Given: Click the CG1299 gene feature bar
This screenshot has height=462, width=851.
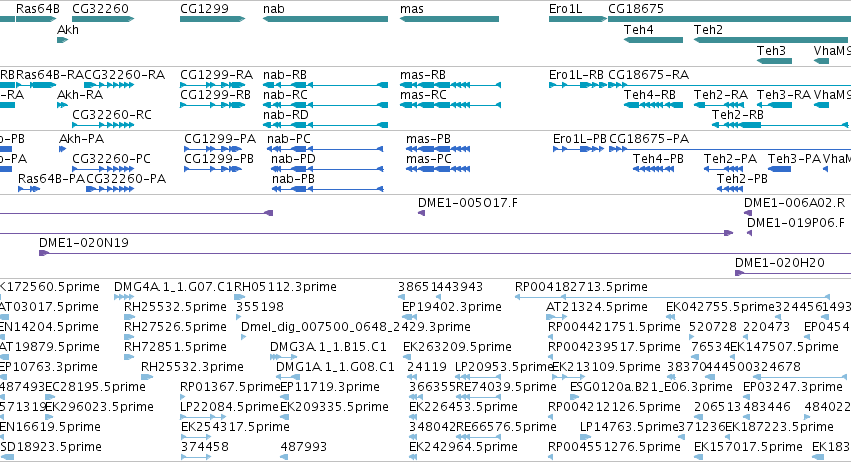Looking at the screenshot, I should coord(212,19).
